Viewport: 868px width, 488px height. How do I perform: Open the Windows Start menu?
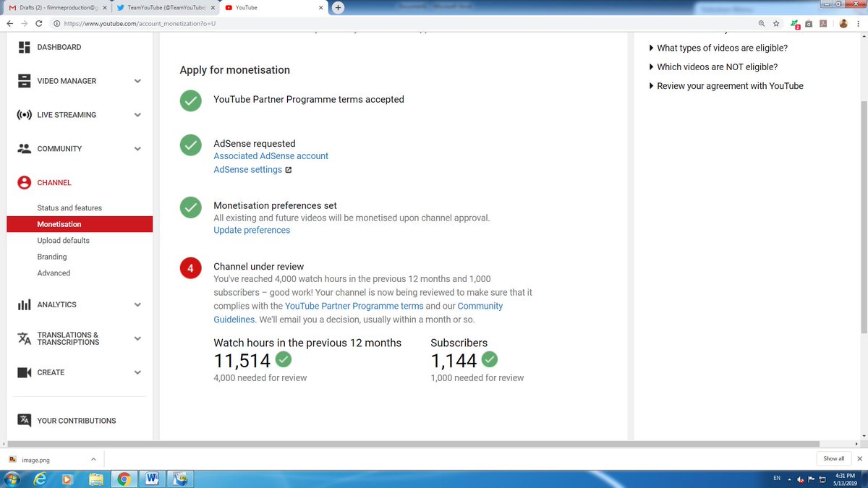tap(12, 479)
